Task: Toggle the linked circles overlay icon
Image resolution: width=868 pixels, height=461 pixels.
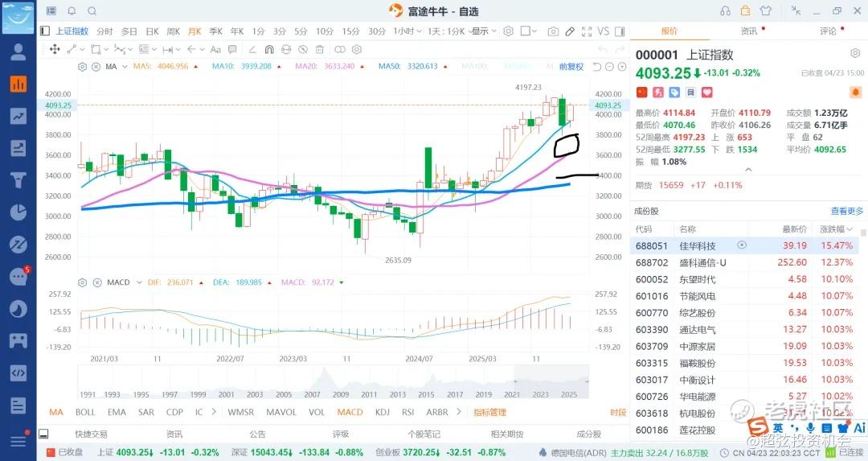Action: [x=340, y=49]
